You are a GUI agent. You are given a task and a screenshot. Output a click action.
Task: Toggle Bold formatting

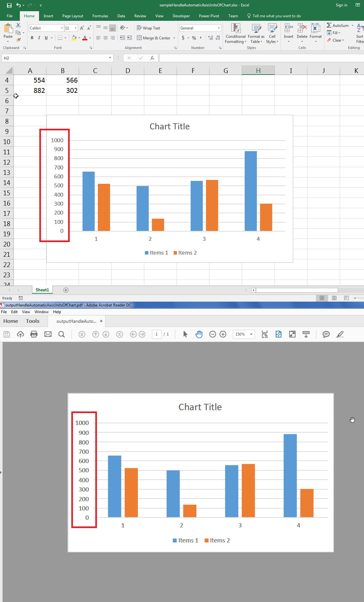32,38
